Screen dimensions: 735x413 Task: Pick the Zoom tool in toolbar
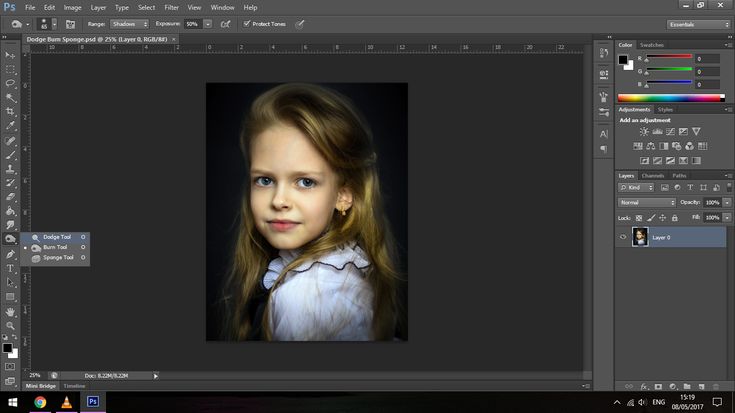click(x=11, y=326)
